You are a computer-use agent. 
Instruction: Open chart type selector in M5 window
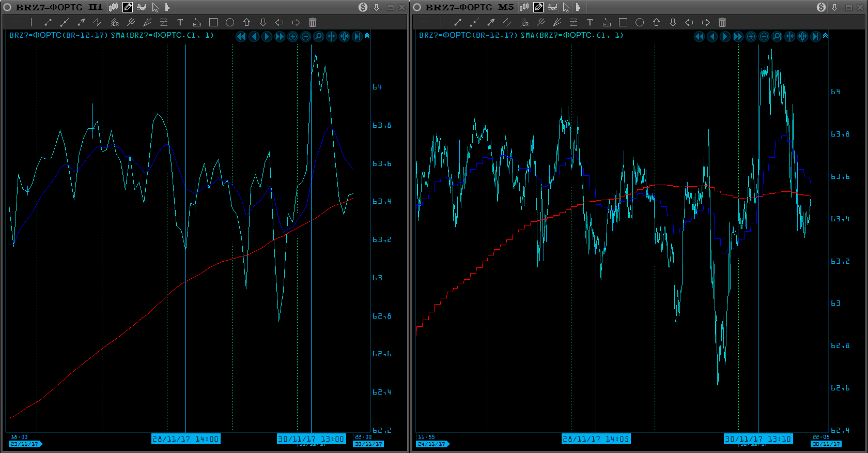pos(524,7)
